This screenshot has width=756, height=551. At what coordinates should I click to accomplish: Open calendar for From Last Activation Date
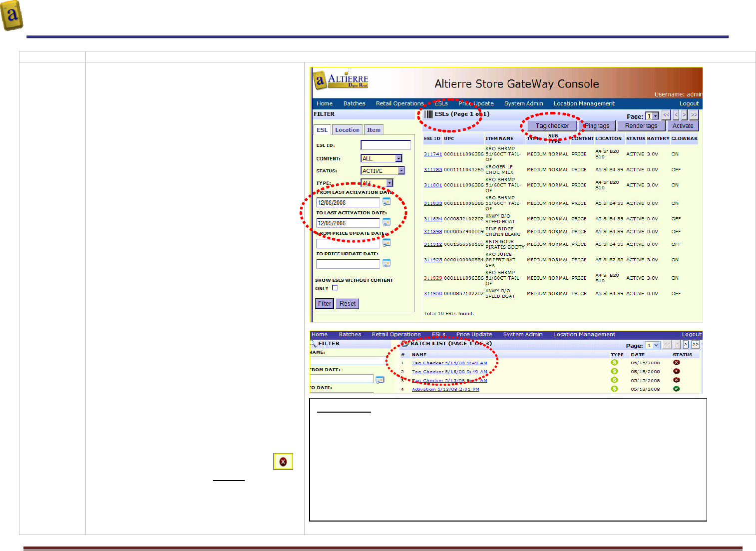386,202
